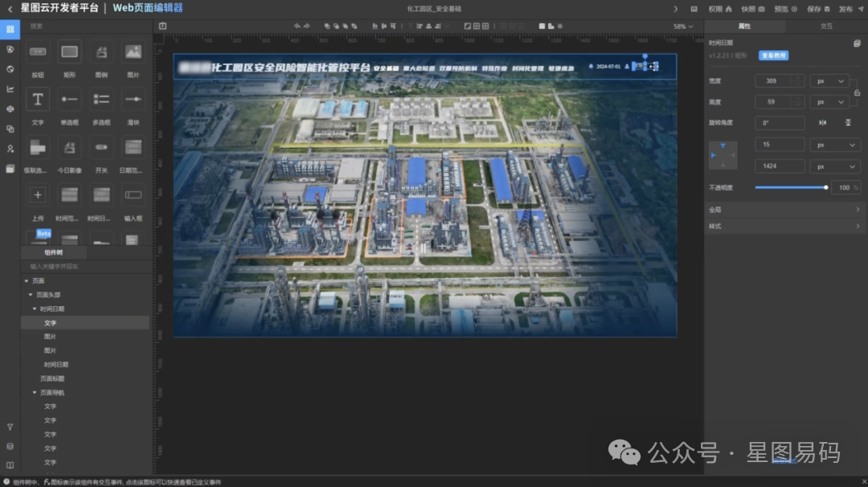This screenshot has height=487, width=868.
Task: Toggle the bottom anchor in position box
Action: [x=723, y=165]
